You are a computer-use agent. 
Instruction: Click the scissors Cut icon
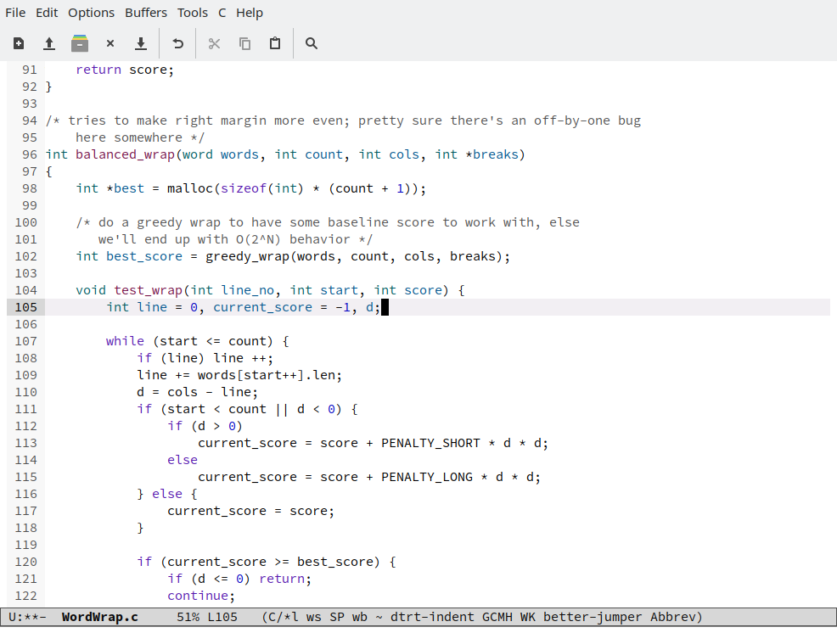pos(214,43)
